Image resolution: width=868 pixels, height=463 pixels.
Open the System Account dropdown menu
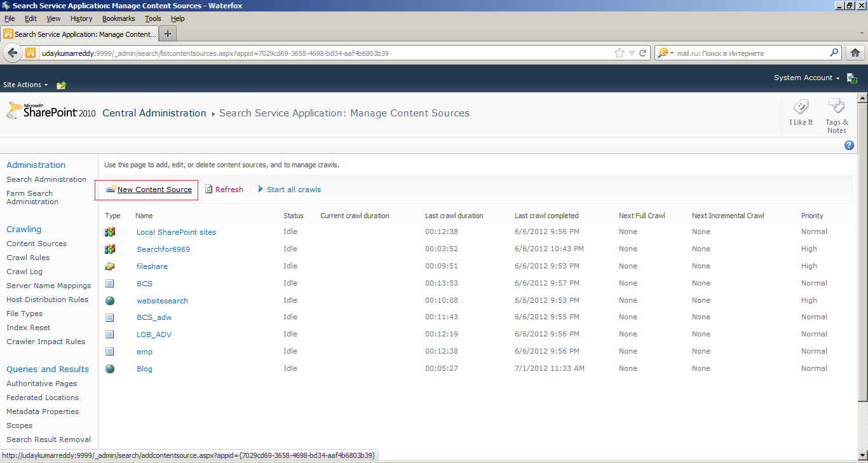(x=806, y=78)
